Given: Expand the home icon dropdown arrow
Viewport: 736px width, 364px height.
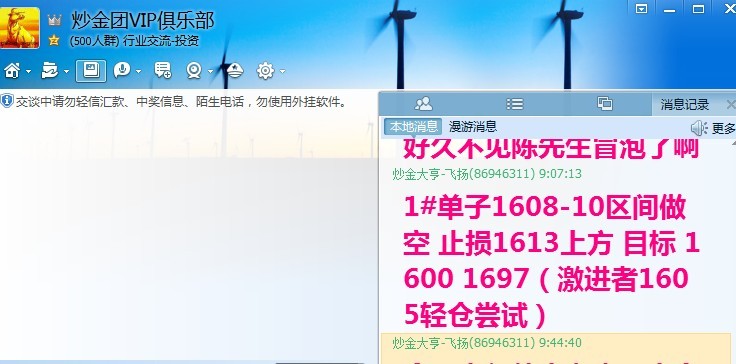Looking at the screenshot, I should [x=29, y=71].
